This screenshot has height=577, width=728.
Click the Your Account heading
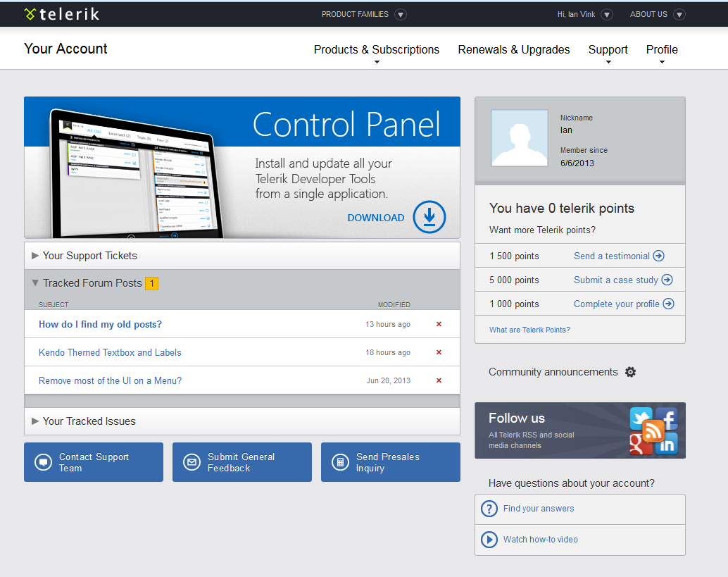(x=65, y=49)
